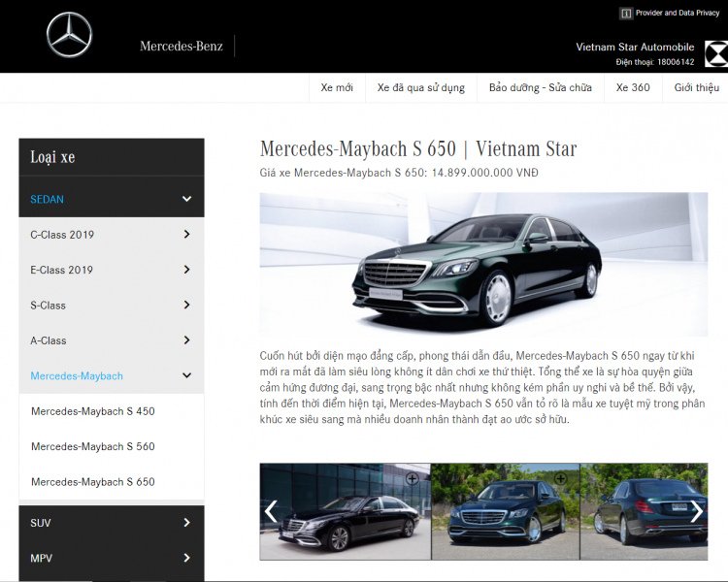The height and width of the screenshot is (582, 728).
Task: Click the S-Class label
Action: 48,306
